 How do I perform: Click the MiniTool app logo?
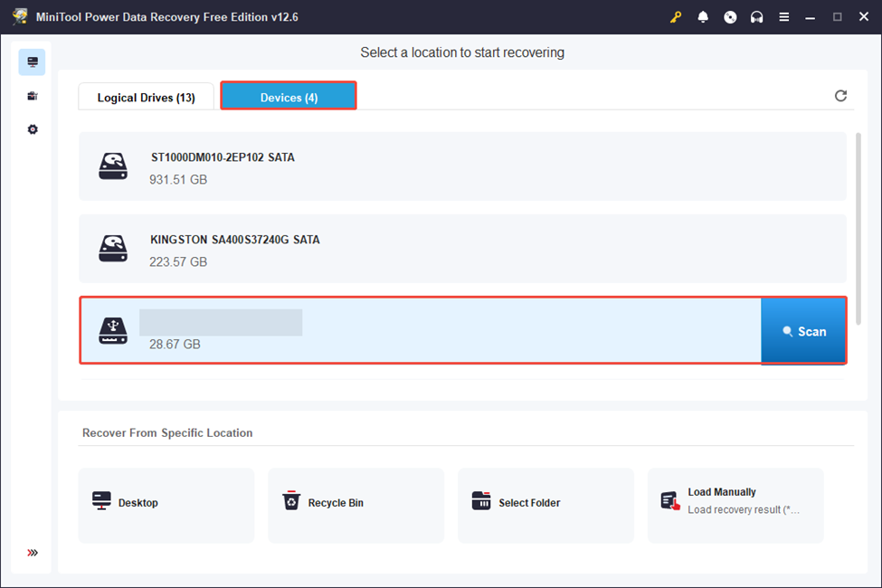(20, 16)
